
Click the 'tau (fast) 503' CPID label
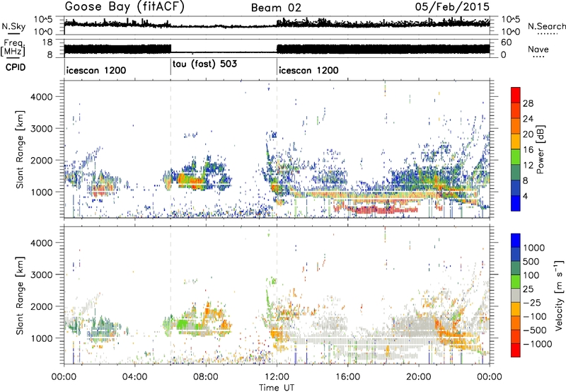click(x=204, y=64)
